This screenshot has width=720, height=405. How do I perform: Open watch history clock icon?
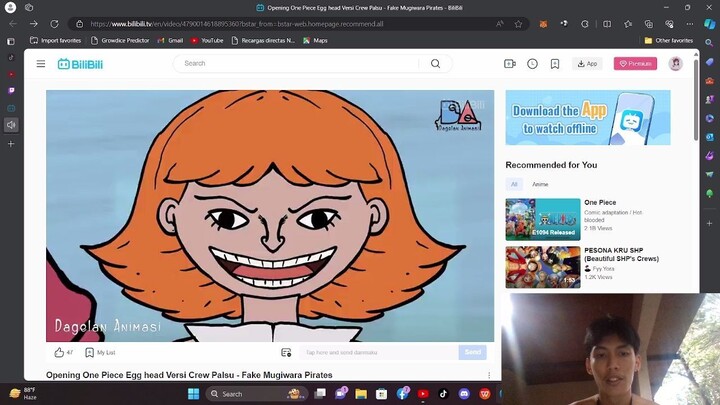point(532,64)
